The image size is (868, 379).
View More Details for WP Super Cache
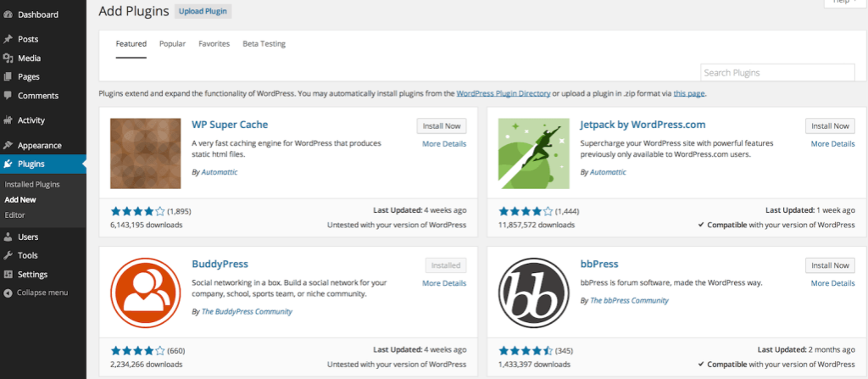(444, 144)
